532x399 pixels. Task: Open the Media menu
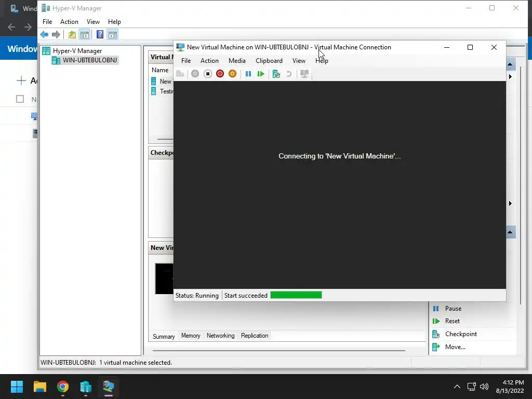coord(237,61)
